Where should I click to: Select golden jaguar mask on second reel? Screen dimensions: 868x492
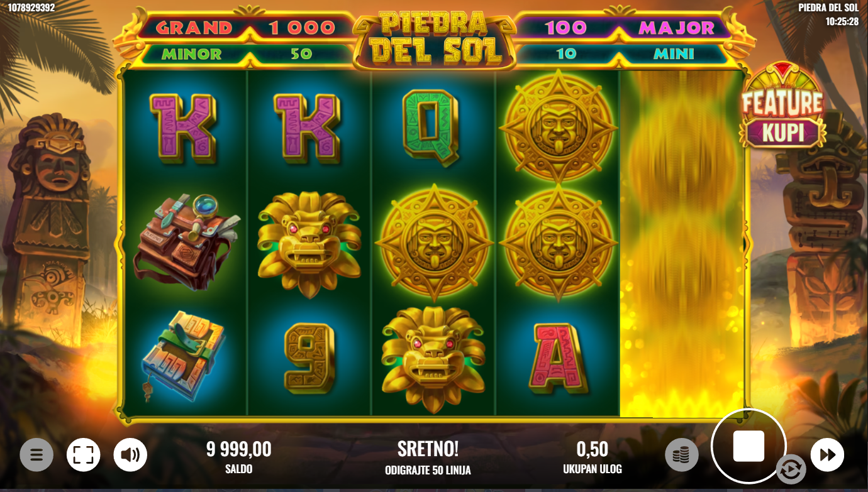coord(309,243)
